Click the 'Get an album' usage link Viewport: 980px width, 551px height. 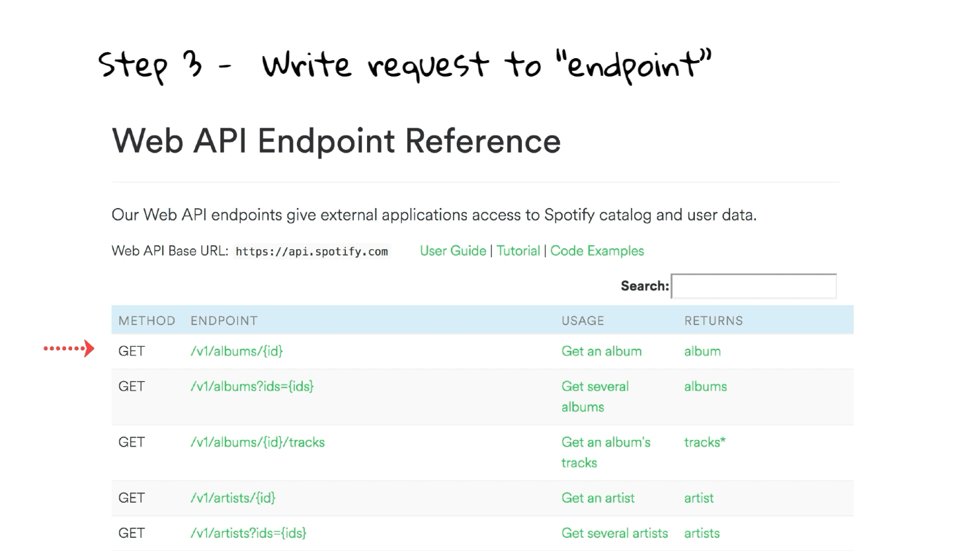601,351
